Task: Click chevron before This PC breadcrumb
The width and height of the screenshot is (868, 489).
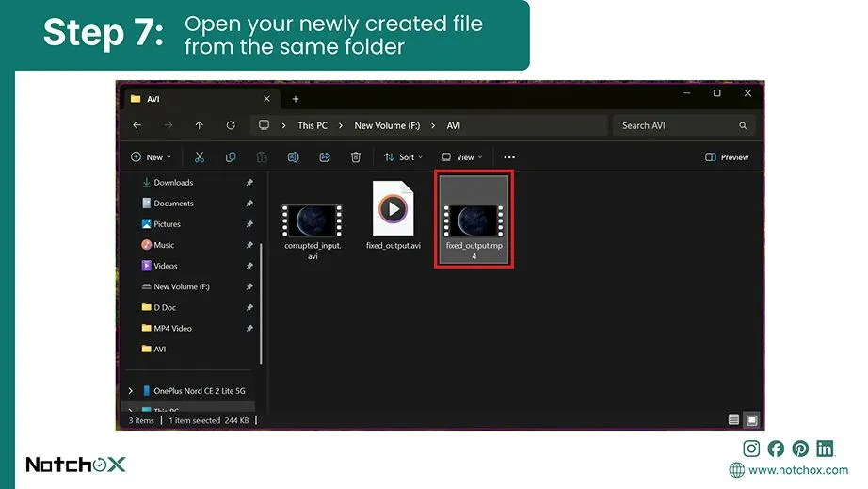Action: click(x=283, y=125)
